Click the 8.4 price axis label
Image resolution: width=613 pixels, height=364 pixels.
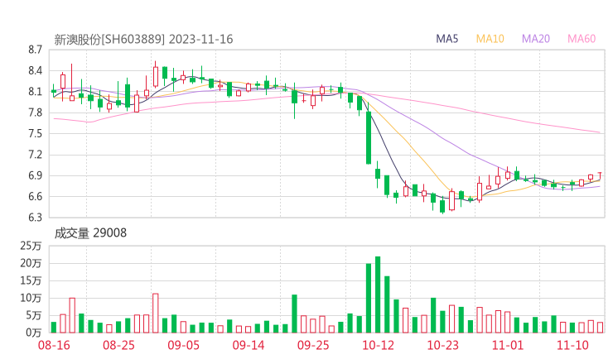coord(35,70)
